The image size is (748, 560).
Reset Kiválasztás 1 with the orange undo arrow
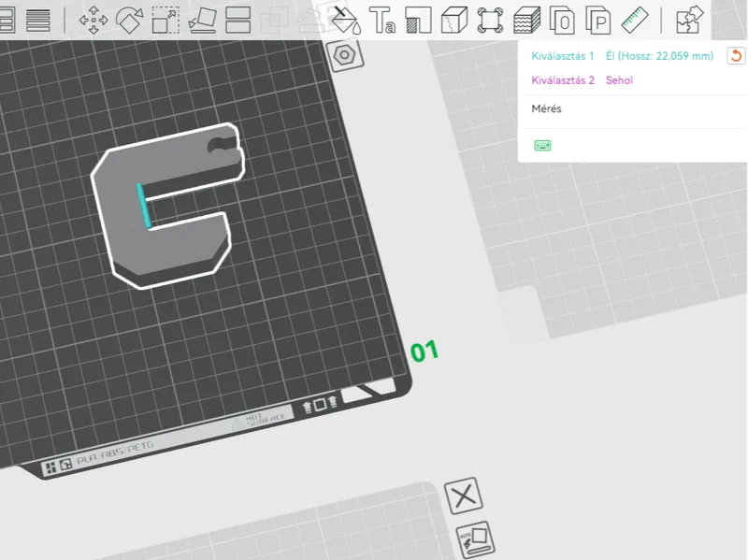[736, 56]
